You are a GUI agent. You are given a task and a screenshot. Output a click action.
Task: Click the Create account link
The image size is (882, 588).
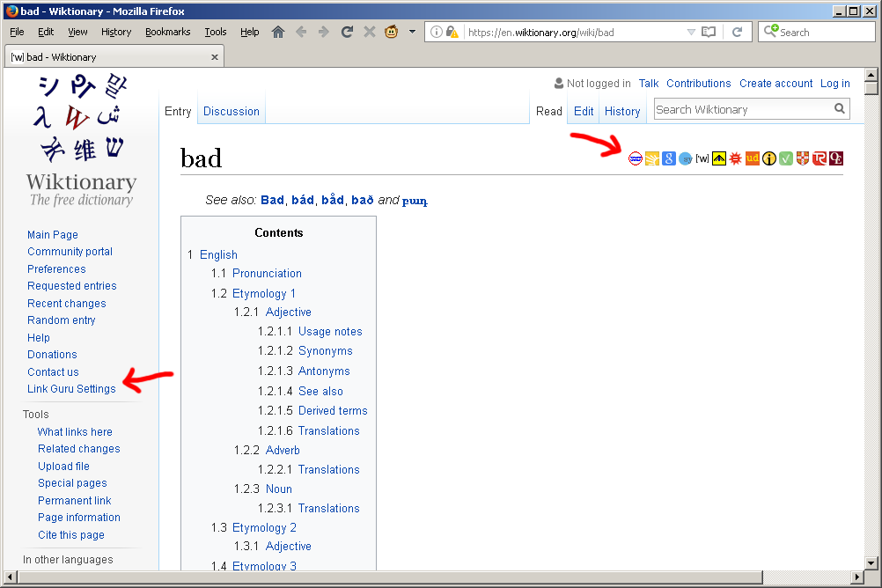coord(775,84)
